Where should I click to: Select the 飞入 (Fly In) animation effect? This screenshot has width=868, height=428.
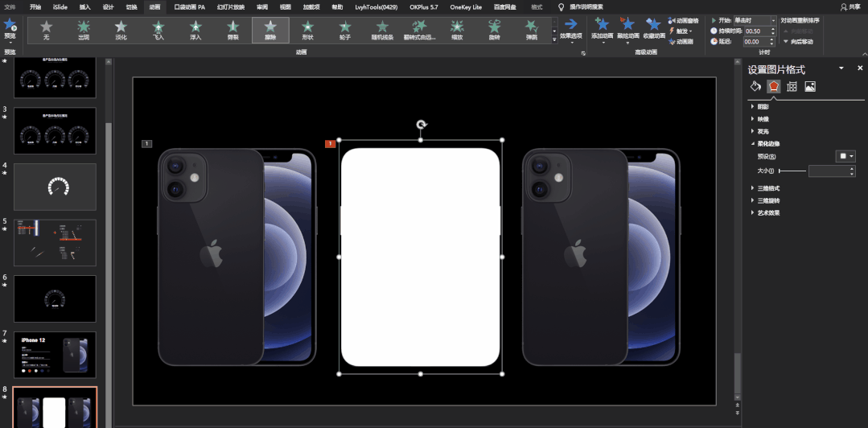click(x=158, y=30)
